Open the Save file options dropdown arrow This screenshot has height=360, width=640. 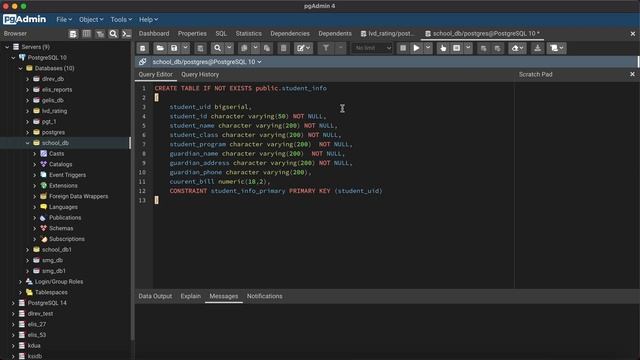tap(185, 48)
